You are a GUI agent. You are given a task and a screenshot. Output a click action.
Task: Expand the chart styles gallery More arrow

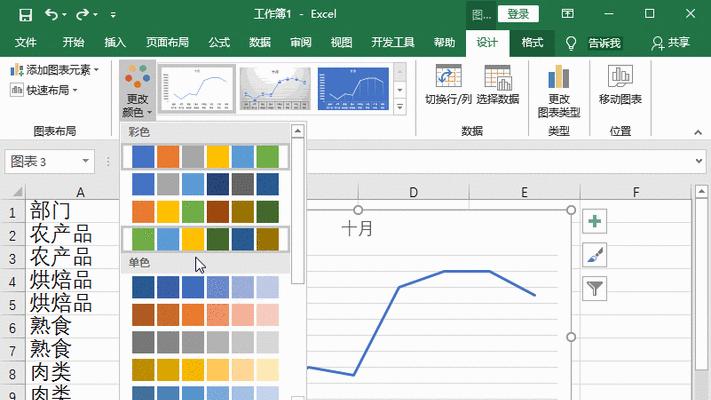coord(399,107)
